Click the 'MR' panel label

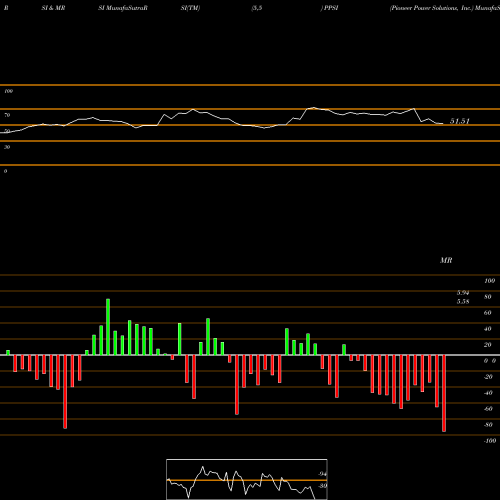tap(446, 260)
